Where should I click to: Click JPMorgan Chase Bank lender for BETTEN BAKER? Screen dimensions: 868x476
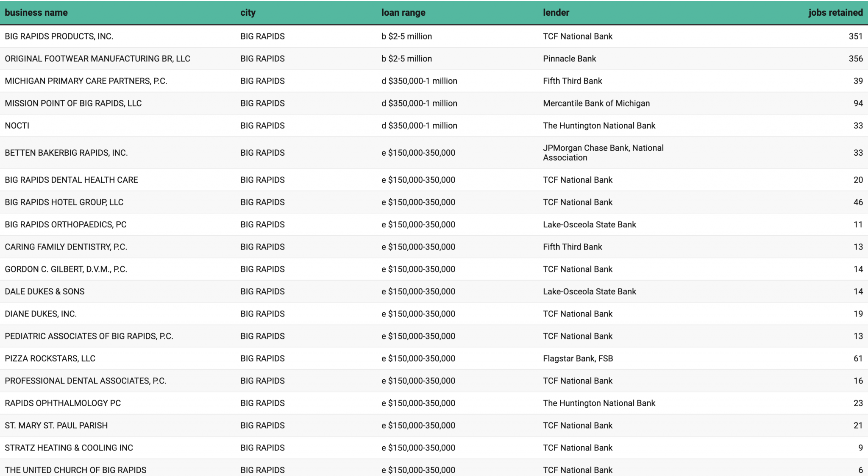point(603,152)
